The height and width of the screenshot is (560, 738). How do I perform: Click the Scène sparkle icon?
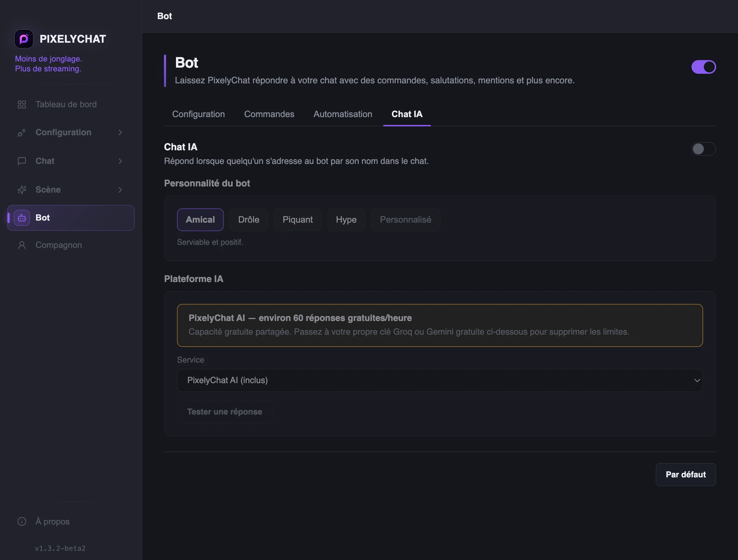coord(22,190)
